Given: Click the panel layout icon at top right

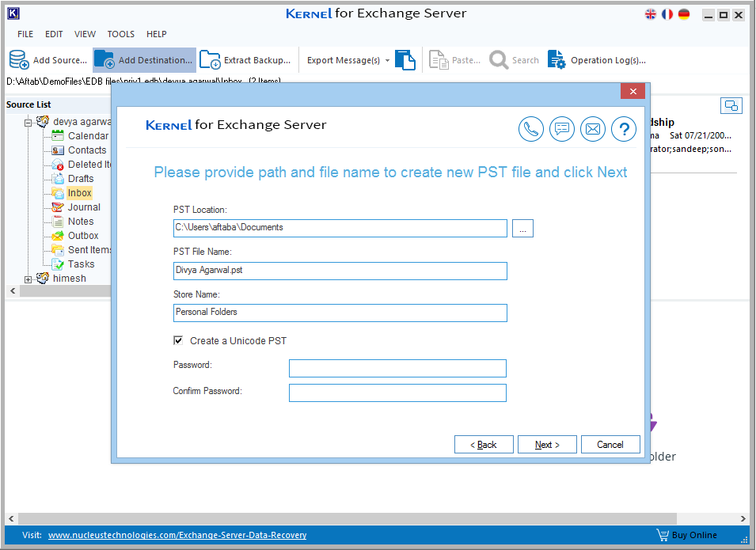Looking at the screenshot, I should pos(731,105).
